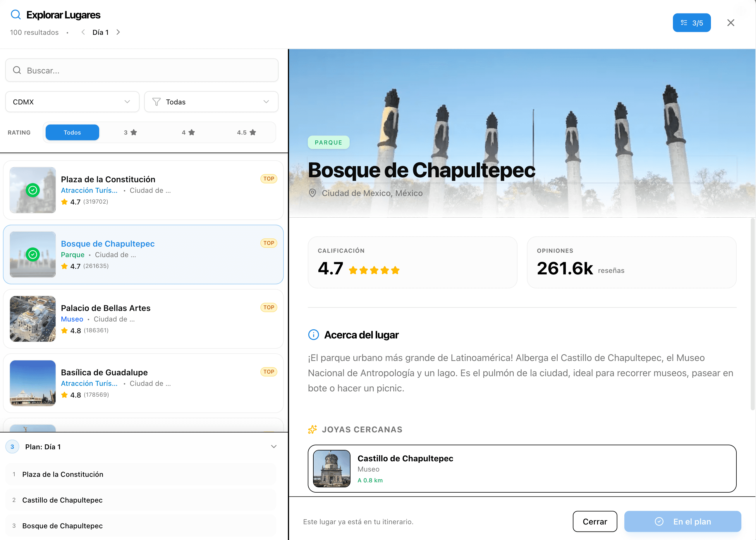Open the 3/5 plan checklist button

point(691,23)
